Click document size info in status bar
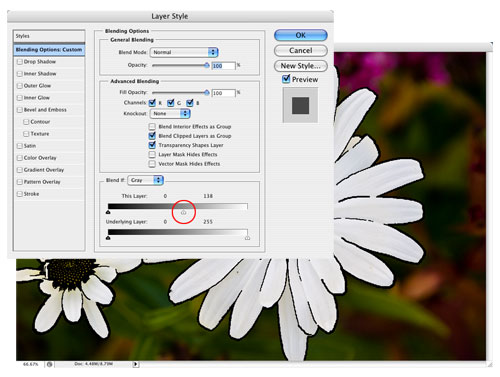The image size is (500, 377). [x=94, y=364]
